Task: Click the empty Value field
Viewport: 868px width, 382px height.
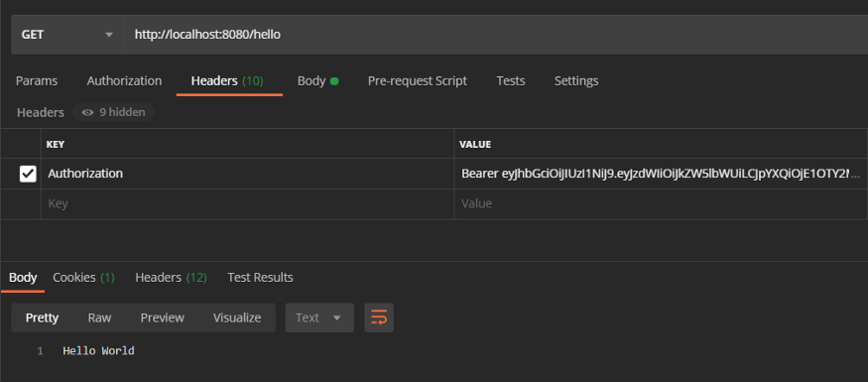Action: pos(661,203)
